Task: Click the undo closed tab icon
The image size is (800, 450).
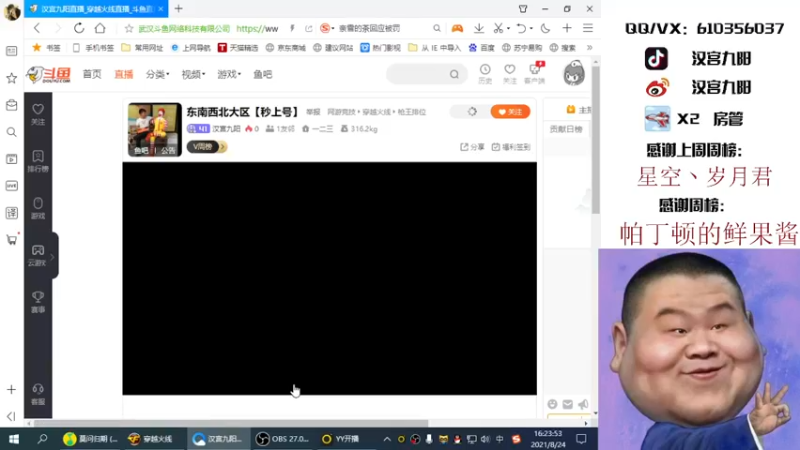Action: point(521,28)
